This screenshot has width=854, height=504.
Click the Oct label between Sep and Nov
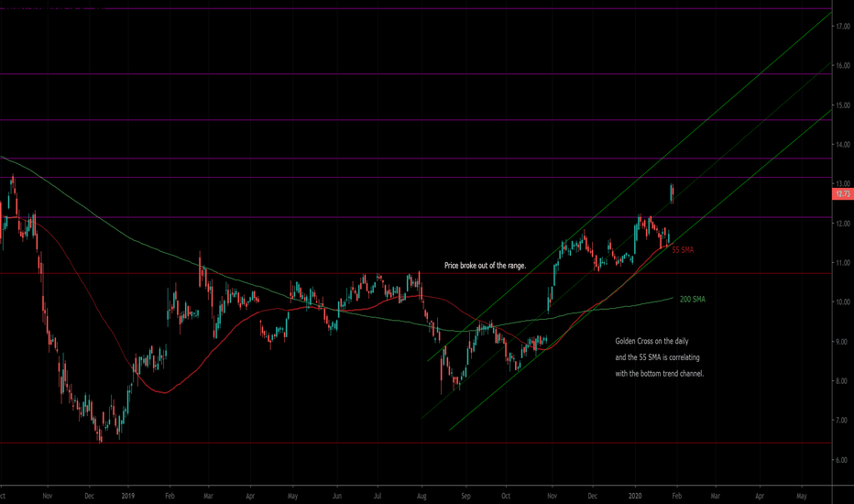[x=506, y=496]
